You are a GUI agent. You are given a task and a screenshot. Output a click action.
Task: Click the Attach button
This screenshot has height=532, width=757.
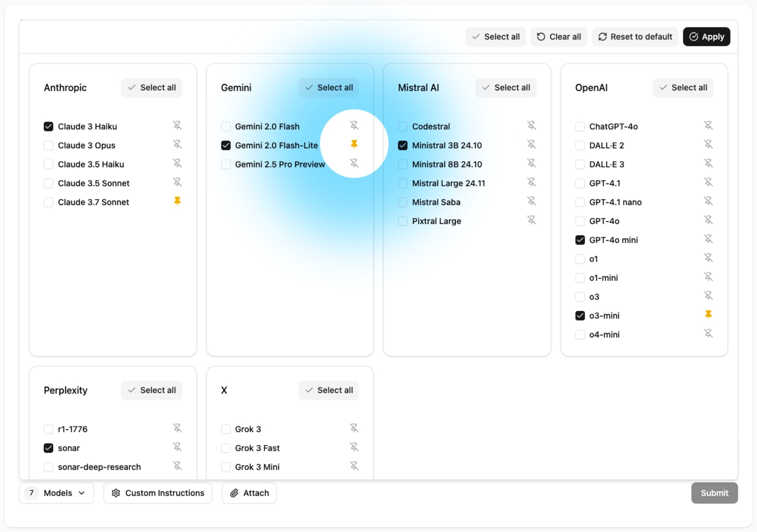(249, 493)
